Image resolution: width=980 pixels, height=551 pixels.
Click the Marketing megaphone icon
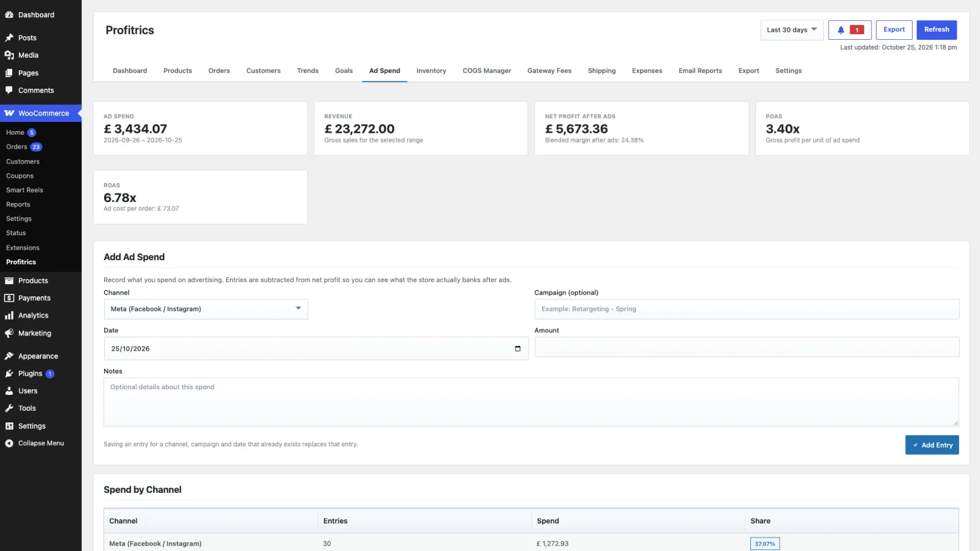(9, 333)
